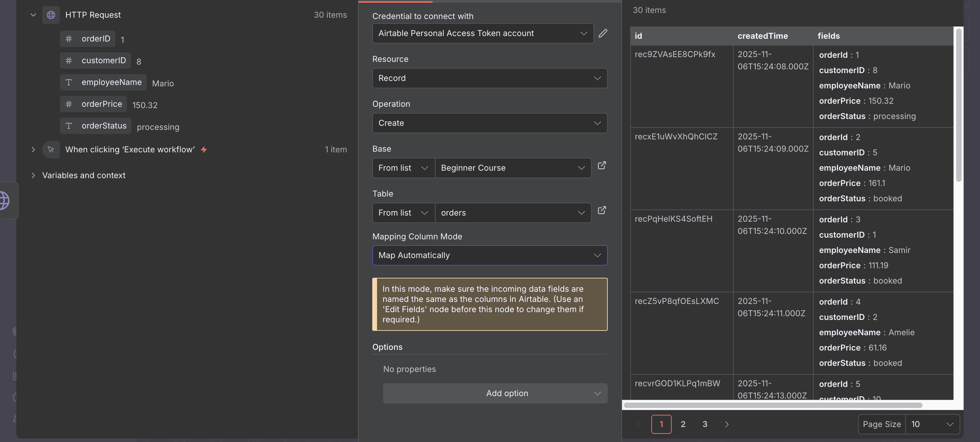Click the output vertical scrollbar
This screenshot has width=980, height=442.
(x=959, y=105)
